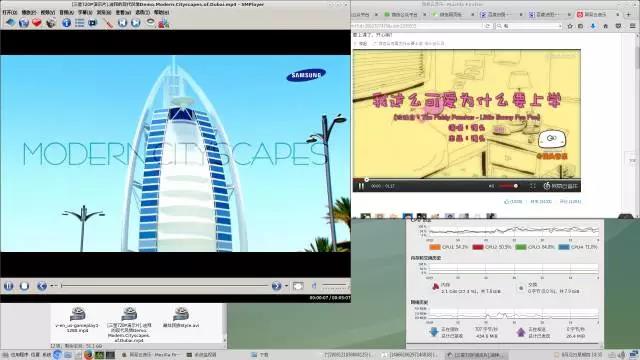Pause the Firefox web video
The image size is (640, 360).
361,186
